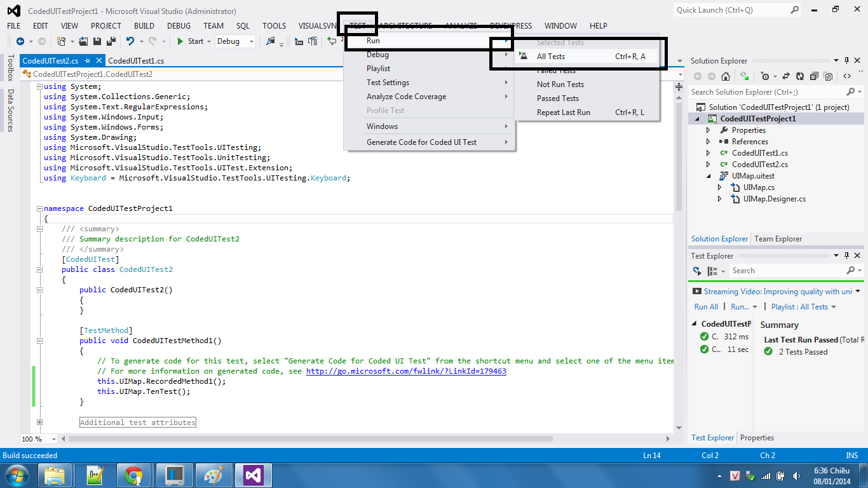
Task: Select the UIMap.cs file in Solution Explorer
Action: pyautogui.click(x=759, y=187)
